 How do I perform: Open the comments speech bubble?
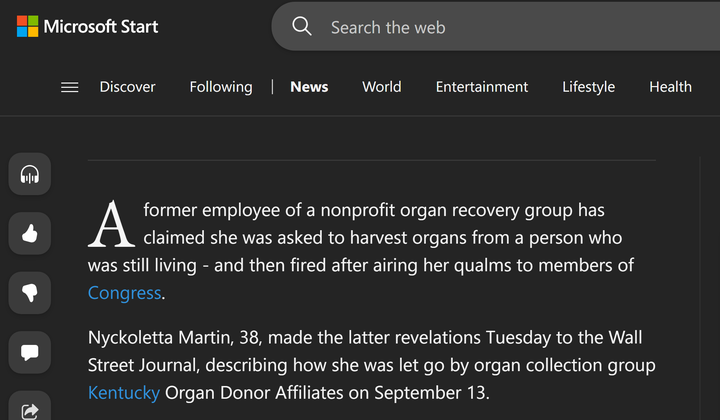(x=30, y=352)
